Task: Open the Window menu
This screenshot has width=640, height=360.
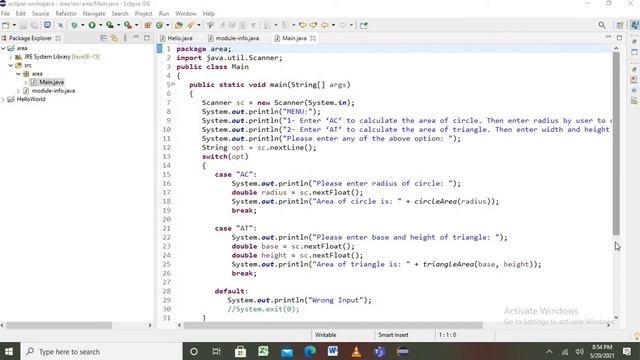Action: (186, 13)
